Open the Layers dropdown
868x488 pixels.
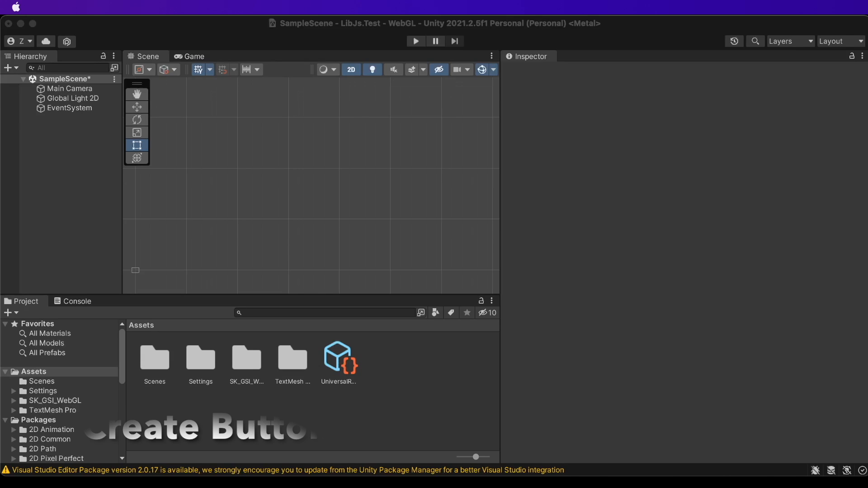(x=791, y=41)
